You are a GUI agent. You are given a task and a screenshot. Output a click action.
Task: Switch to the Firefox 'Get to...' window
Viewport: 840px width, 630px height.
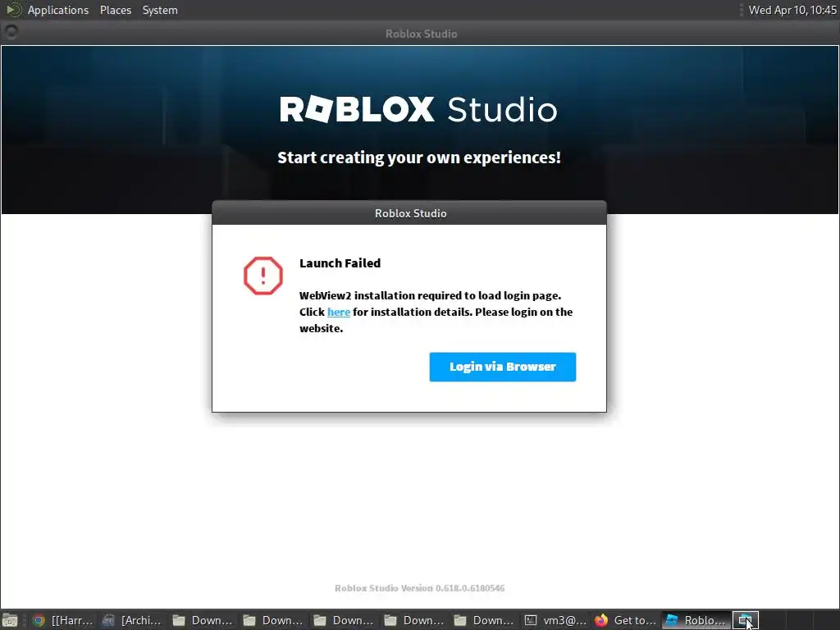tap(626, 620)
